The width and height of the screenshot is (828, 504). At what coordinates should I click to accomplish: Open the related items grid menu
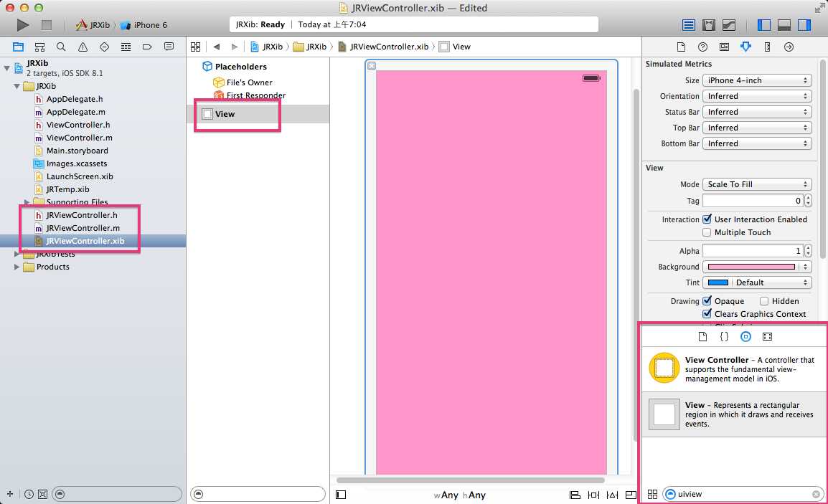tap(195, 47)
